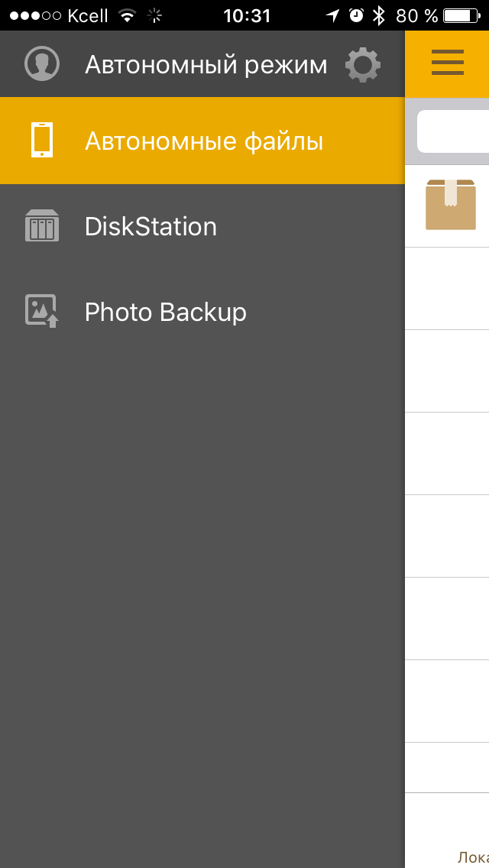The height and width of the screenshot is (868, 489).
Task: Open the user profile avatar icon
Action: (x=42, y=64)
